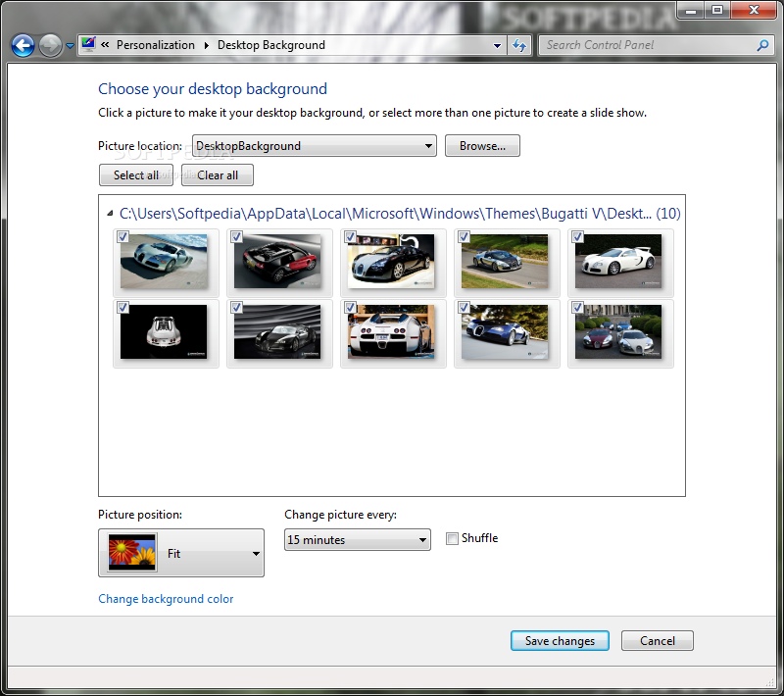Open the Picture position Fit dropdown
The width and height of the screenshot is (784, 696).
181,553
